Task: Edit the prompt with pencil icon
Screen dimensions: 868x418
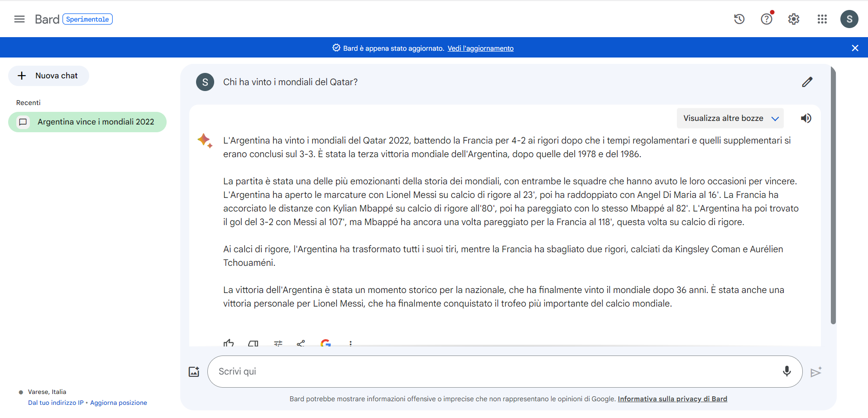Action: click(x=807, y=82)
